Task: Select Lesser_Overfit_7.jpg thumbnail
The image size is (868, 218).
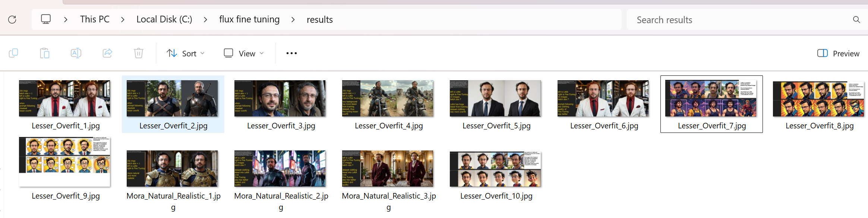Action: pos(711,98)
